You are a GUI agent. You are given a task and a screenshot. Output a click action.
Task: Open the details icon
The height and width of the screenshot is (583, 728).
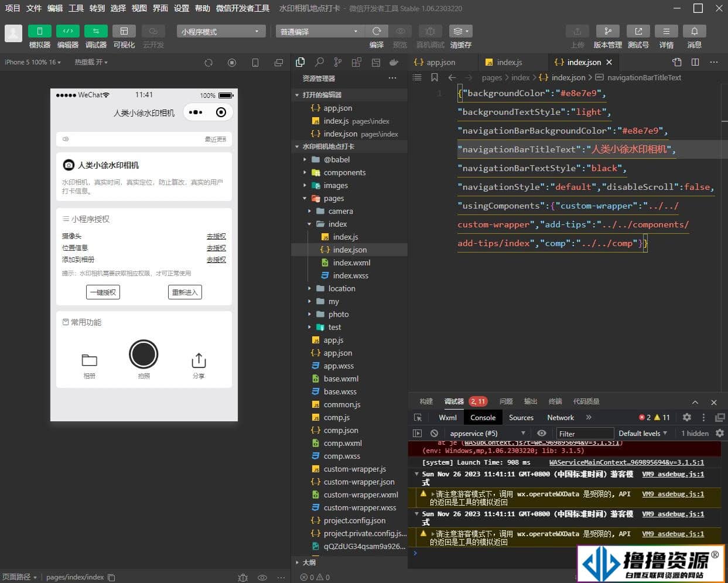pos(667,31)
